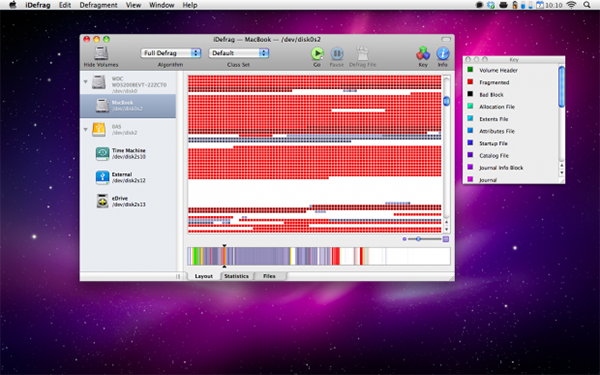The height and width of the screenshot is (375, 600).
Task: Start defragmentation with the Go button
Action: click(317, 54)
